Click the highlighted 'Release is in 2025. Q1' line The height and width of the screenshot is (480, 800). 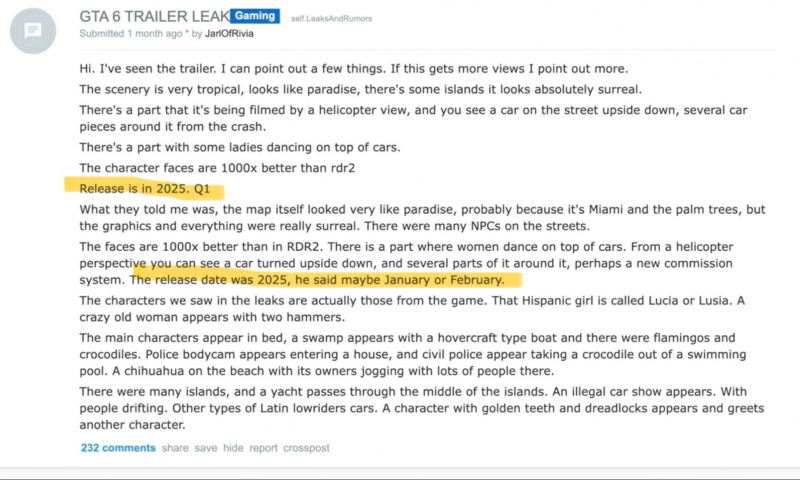tap(144, 189)
